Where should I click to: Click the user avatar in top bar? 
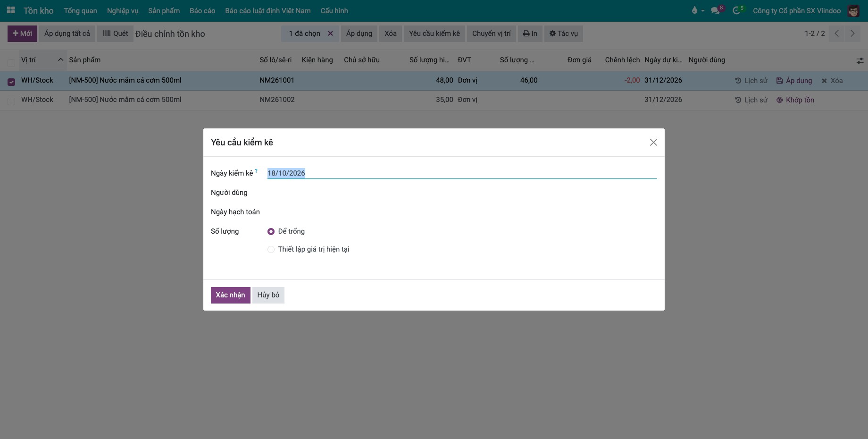click(x=853, y=10)
